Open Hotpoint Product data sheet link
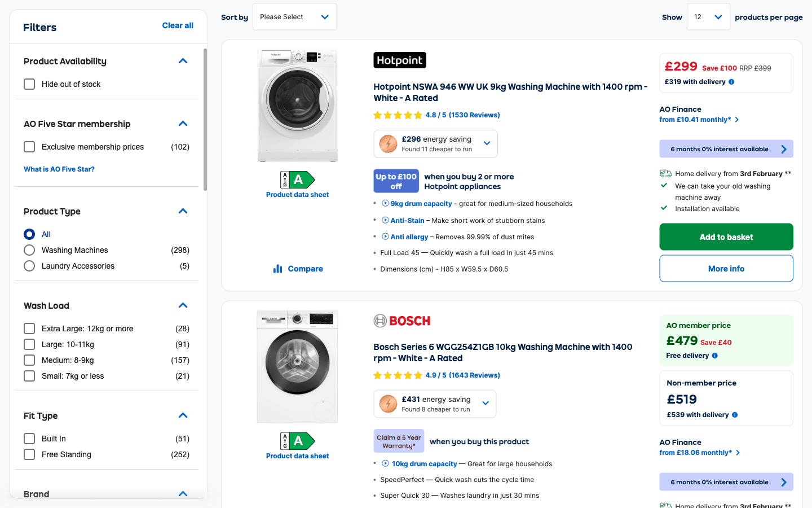Viewport: 812px width, 508px height. point(297,195)
